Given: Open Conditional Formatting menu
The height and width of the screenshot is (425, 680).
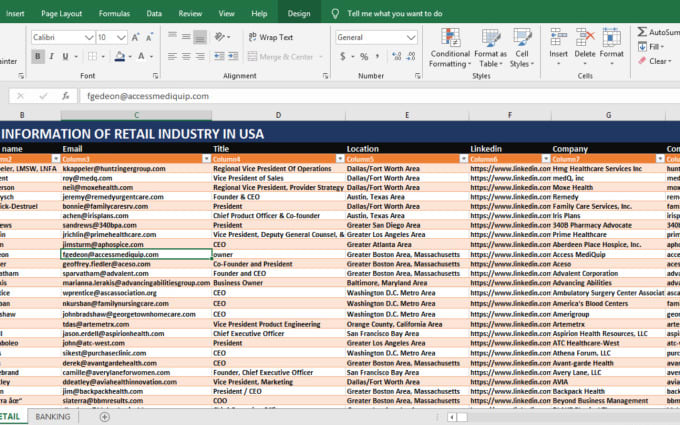Looking at the screenshot, I should (450, 48).
